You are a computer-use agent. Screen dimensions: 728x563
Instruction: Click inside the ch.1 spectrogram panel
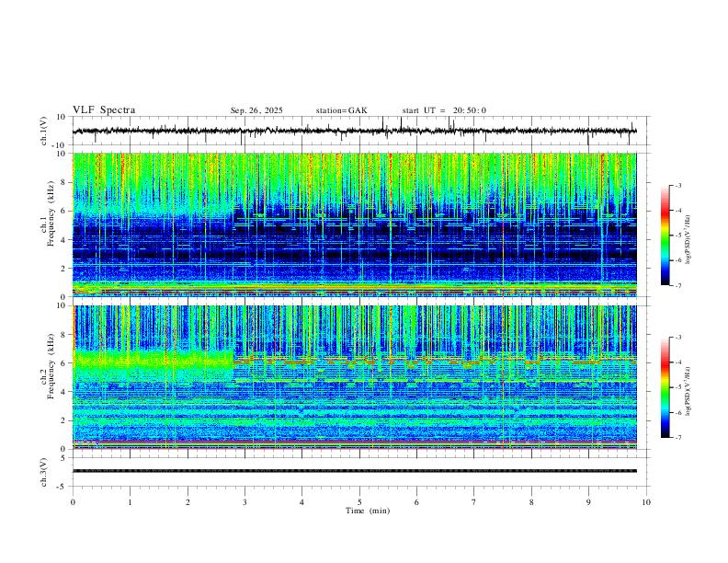coord(355,224)
